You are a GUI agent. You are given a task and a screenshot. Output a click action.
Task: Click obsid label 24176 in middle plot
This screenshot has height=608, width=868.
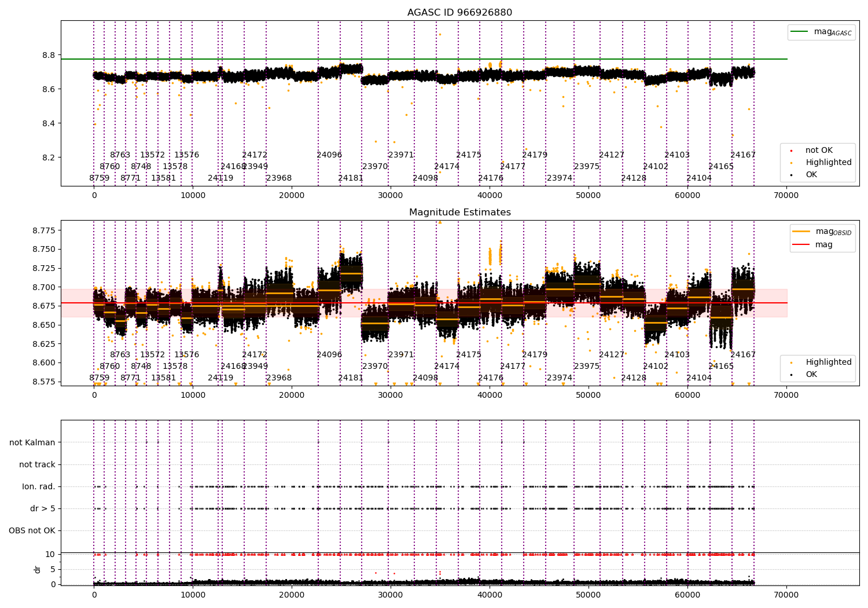(x=491, y=378)
